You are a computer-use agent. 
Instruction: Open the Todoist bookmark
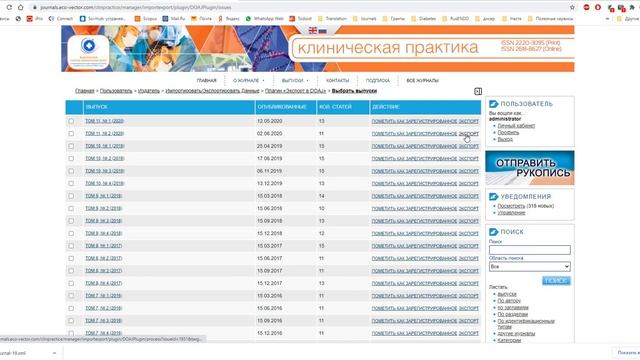(x=300, y=18)
